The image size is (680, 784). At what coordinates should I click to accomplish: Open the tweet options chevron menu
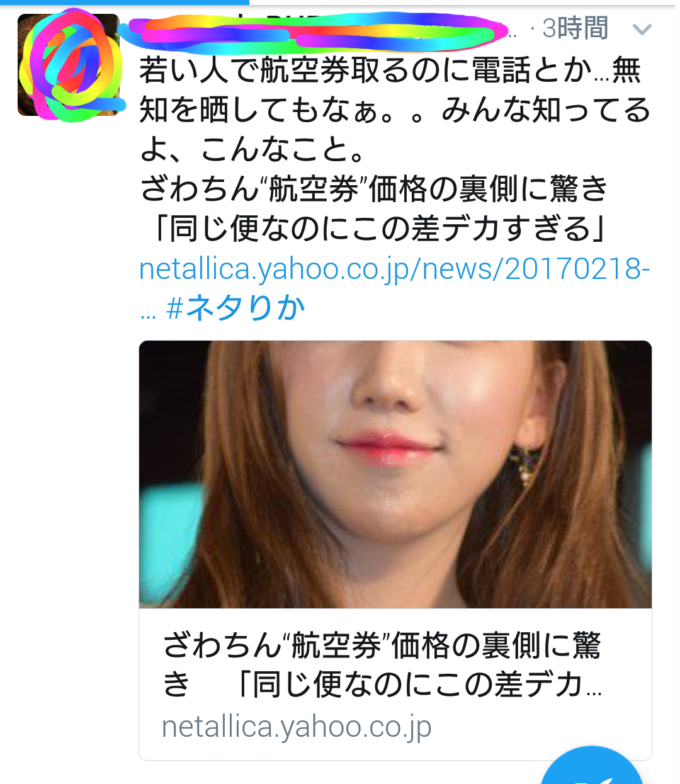(x=641, y=29)
